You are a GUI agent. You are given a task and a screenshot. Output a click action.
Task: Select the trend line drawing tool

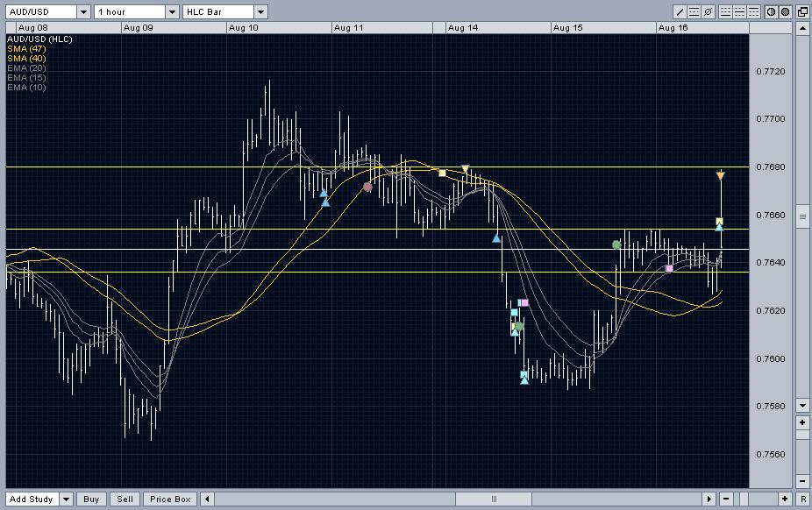click(680, 12)
